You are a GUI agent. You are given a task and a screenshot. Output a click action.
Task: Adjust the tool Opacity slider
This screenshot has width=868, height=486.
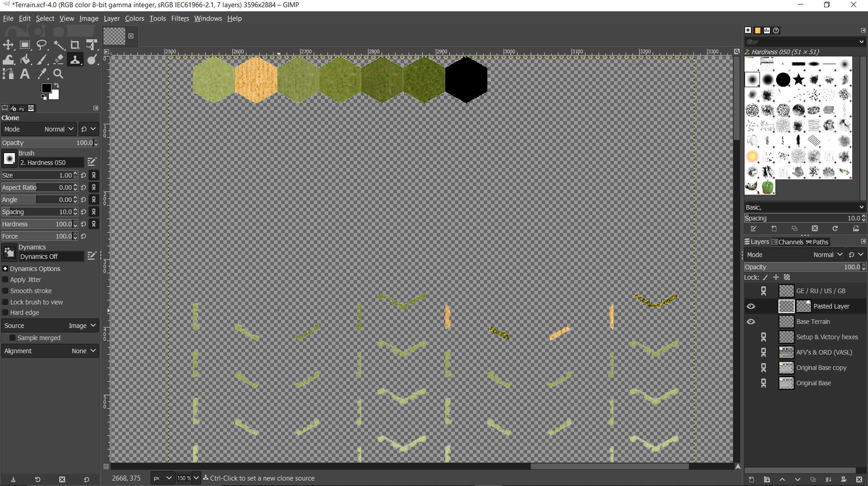[50, 143]
